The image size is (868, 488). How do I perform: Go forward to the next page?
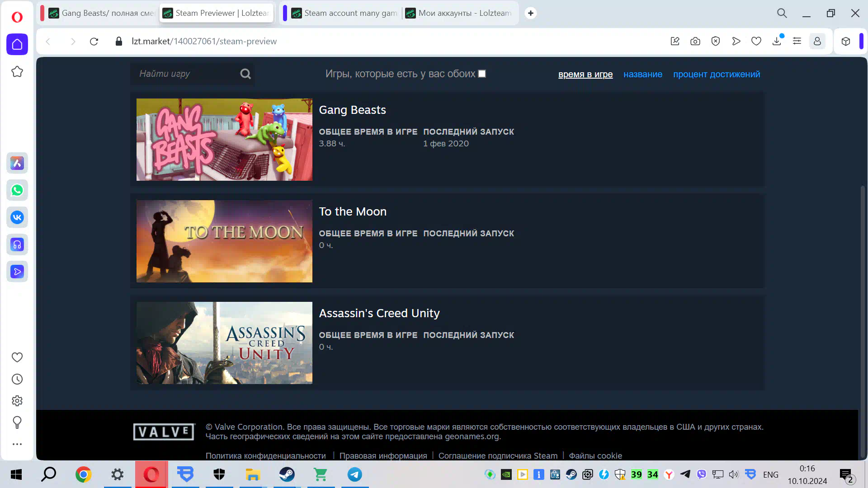pyautogui.click(x=73, y=42)
